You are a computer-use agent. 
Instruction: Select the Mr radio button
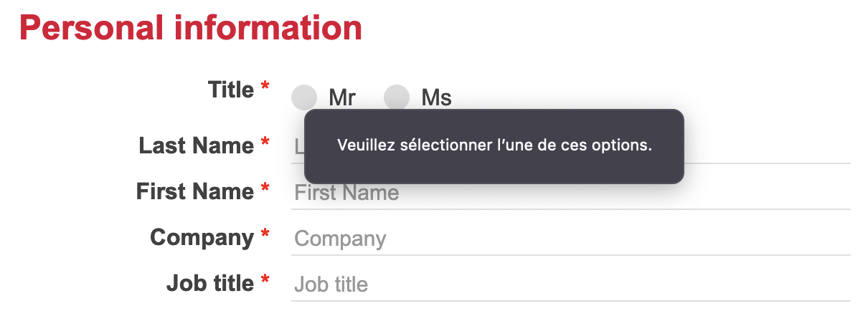(x=304, y=97)
